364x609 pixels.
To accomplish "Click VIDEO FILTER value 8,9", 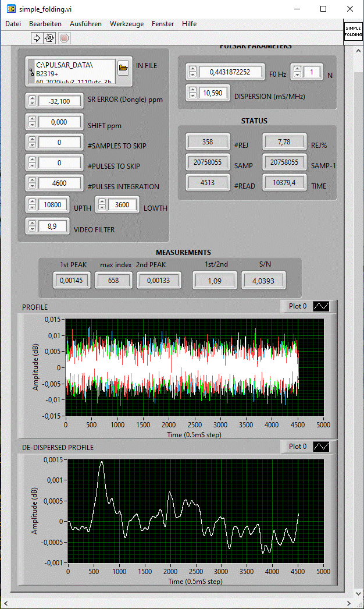I will point(52,226).
